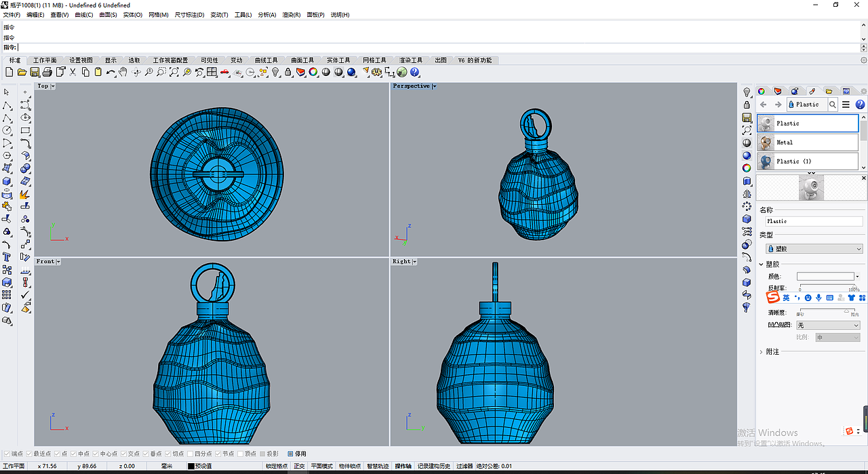Toggle the 端点 osnap checkbox

pyautogui.click(x=7, y=454)
